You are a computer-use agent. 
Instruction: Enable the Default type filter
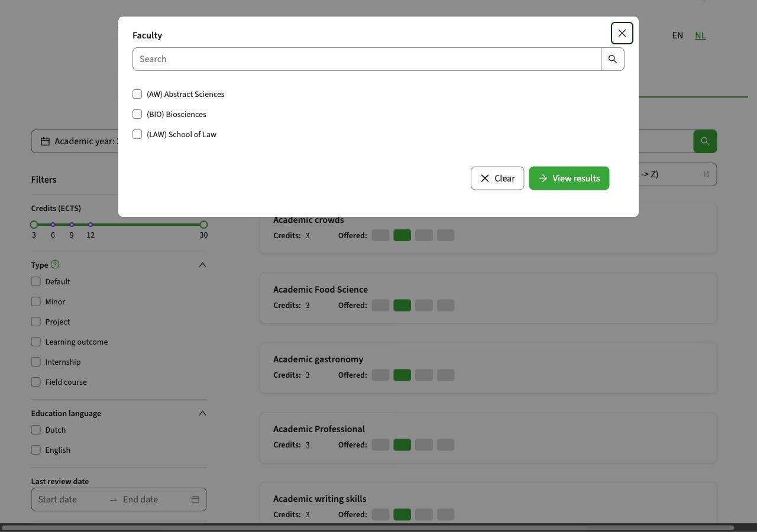click(x=36, y=281)
